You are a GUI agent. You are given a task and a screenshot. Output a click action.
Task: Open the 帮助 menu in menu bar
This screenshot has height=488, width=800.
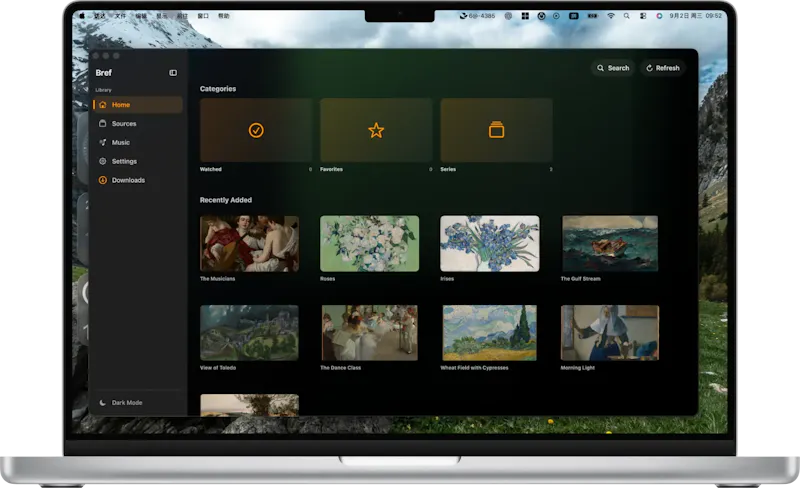[x=224, y=16]
